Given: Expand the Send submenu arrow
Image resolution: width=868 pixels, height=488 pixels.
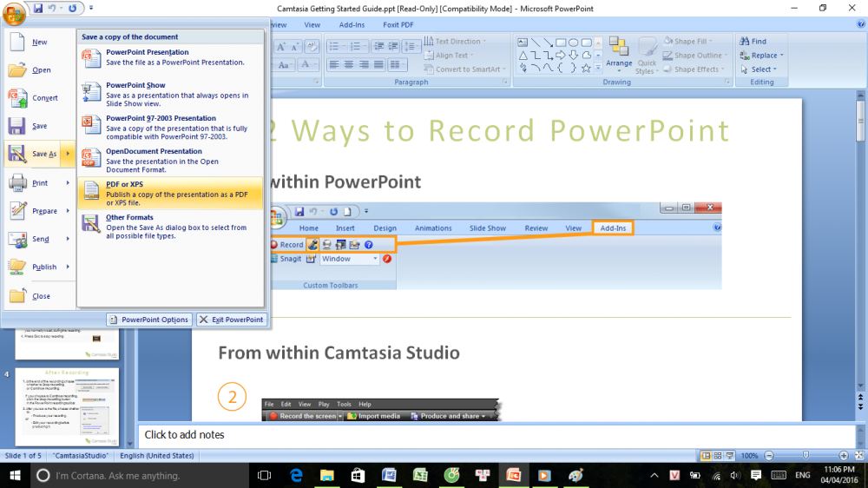Looking at the screenshot, I should [68, 239].
